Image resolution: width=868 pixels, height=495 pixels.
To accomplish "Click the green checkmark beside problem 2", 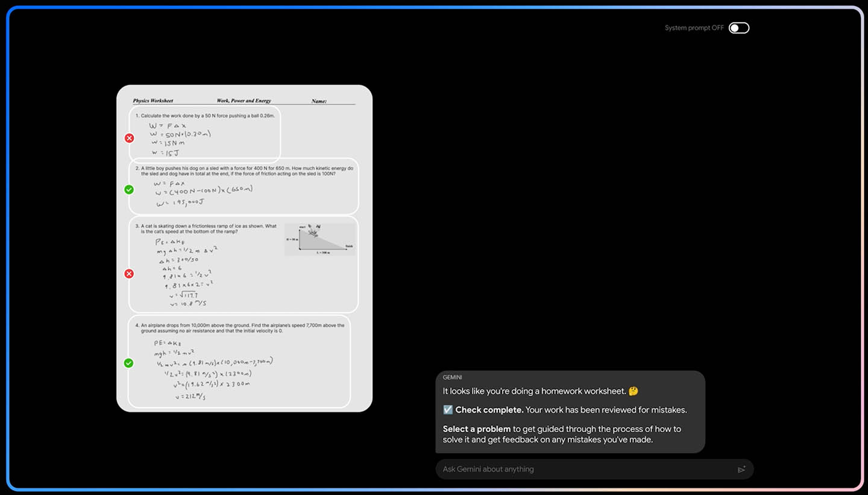I will (x=129, y=189).
